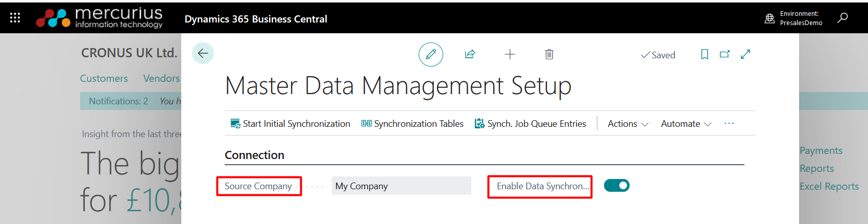Show more options ellipsis
The height and width of the screenshot is (224, 868).
[729, 124]
